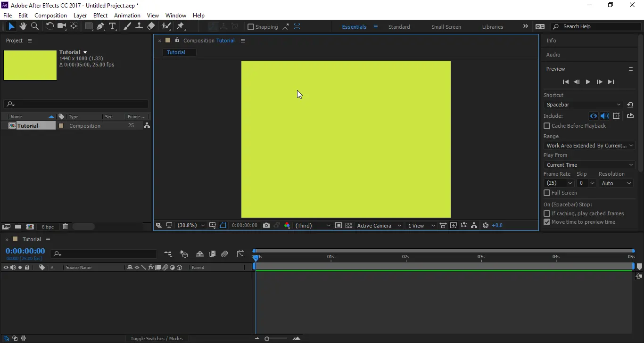
Task: Select the Hand tool
Action: pyautogui.click(x=23, y=26)
